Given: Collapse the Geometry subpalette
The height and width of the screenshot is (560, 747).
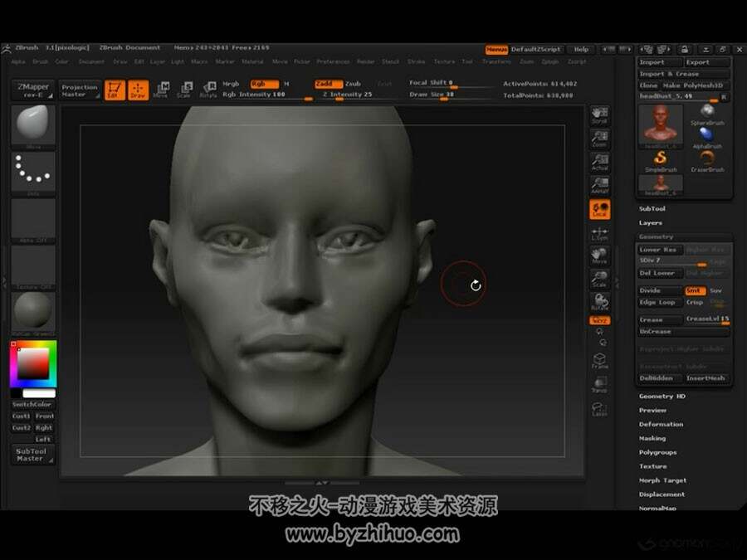Looking at the screenshot, I should point(656,236).
